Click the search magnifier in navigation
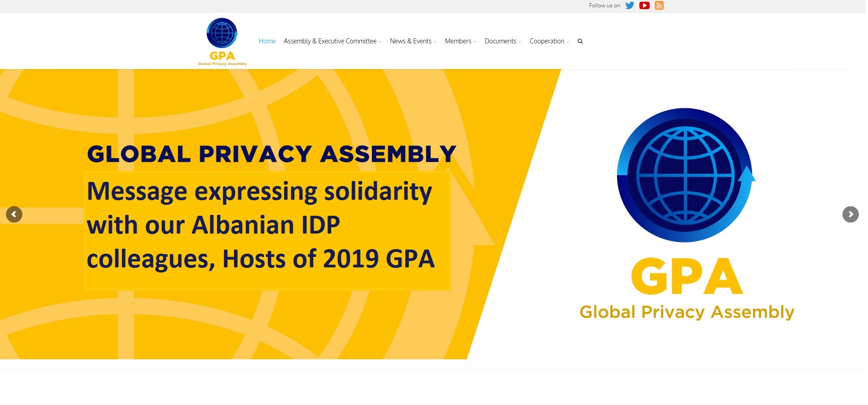 point(580,41)
